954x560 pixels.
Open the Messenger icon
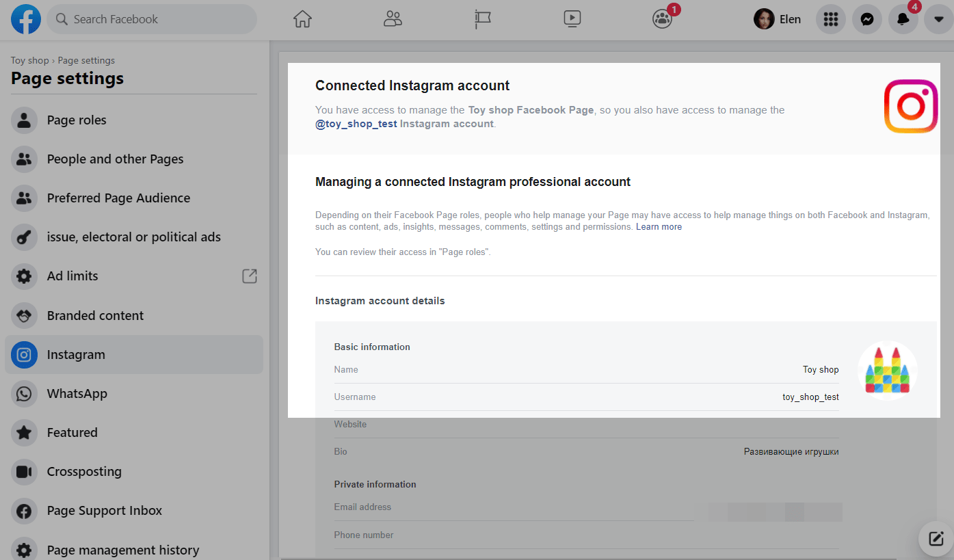[866, 19]
